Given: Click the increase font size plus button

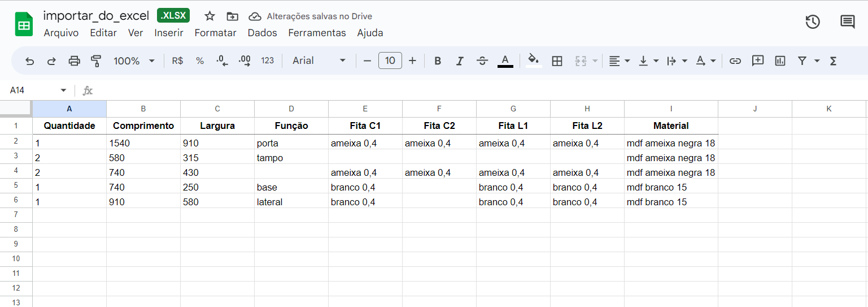Looking at the screenshot, I should pos(412,61).
